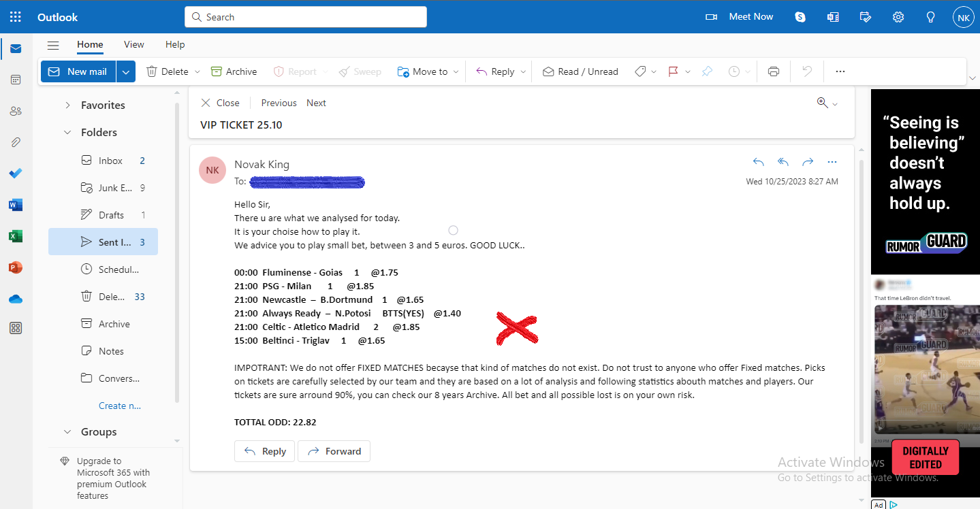The image size is (980, 509).
Task: Delete the message with Delete button
Action: [x=168, y=71]
